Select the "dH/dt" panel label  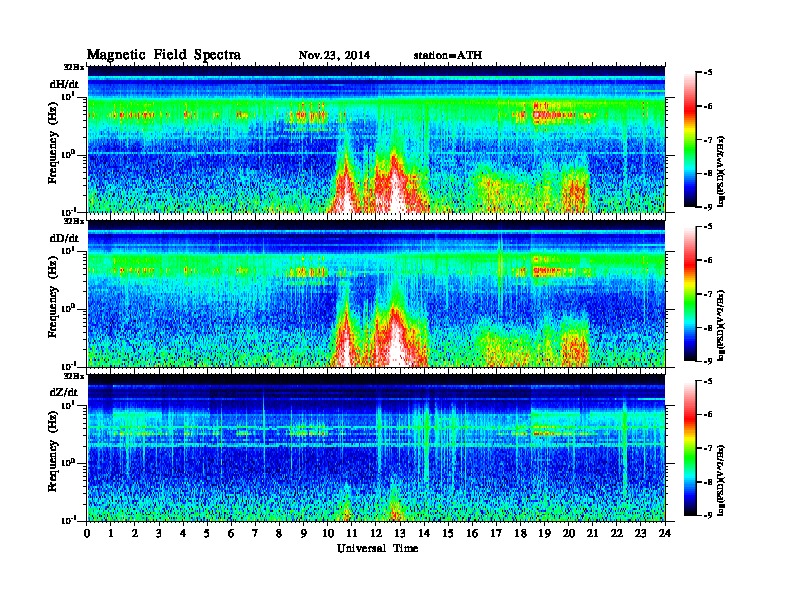coord(64,84)
